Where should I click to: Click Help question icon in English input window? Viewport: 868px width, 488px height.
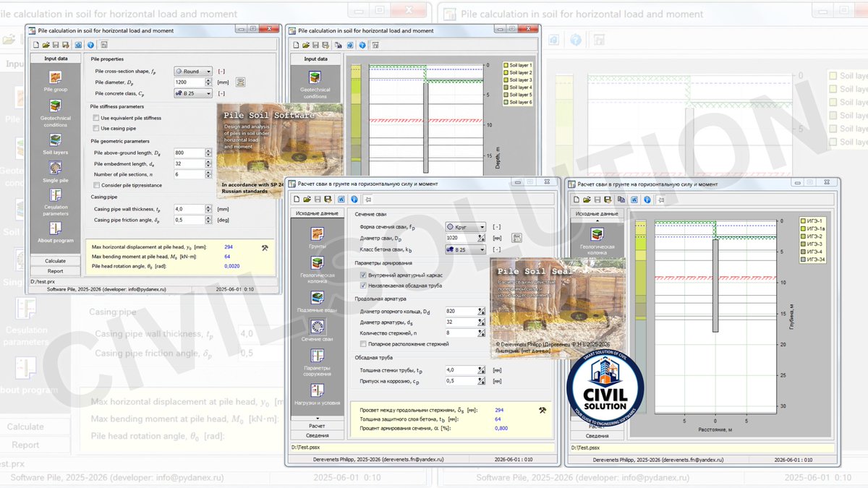[91, 44]
